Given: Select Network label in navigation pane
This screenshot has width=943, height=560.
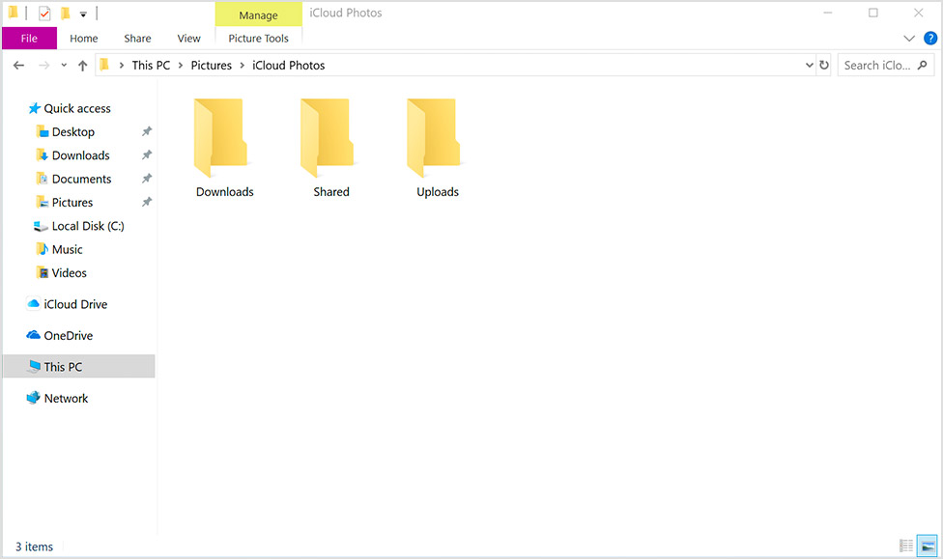Looking at the screenshot, I should coord(66,399).
